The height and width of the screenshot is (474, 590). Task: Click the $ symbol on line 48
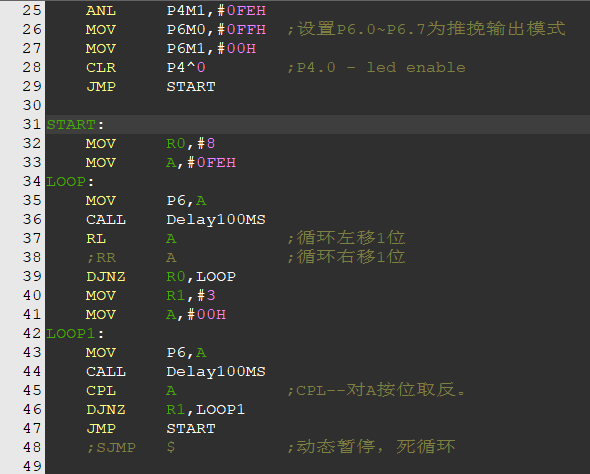pos(171,448)
